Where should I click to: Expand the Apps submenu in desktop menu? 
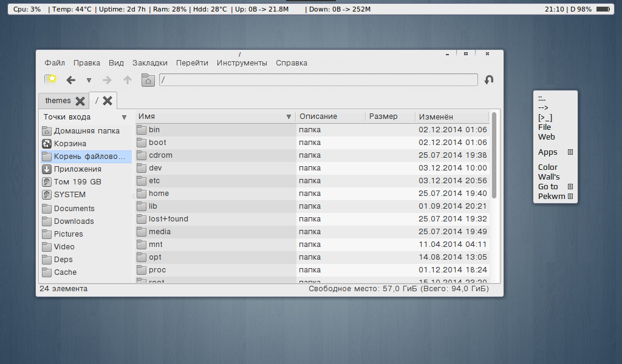point(570,152)
